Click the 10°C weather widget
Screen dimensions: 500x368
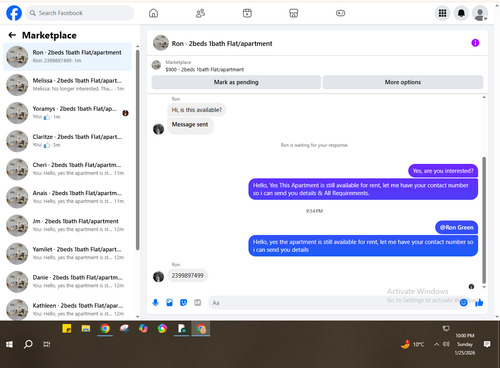pos(412,344)
